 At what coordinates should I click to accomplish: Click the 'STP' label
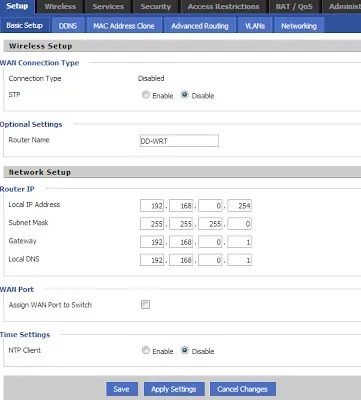14,95
